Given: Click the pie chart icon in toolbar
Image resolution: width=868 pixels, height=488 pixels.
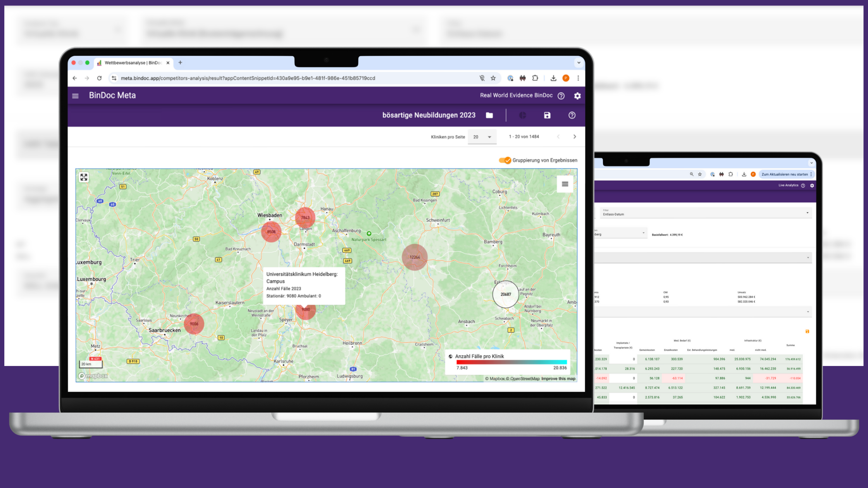Looking at the screenshot, I should pyautogui.click(x=522, y=115).
